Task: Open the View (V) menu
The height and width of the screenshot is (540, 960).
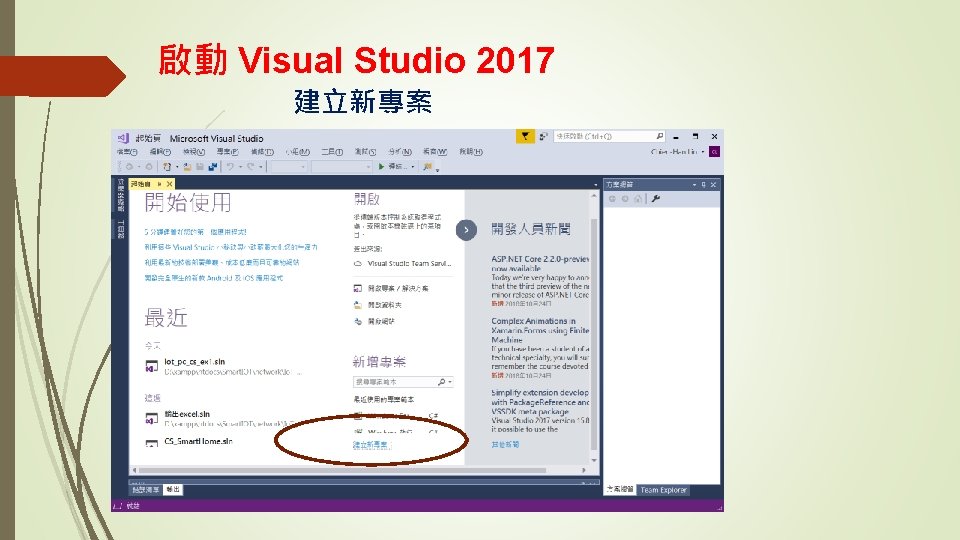Action: click(193, 152)
